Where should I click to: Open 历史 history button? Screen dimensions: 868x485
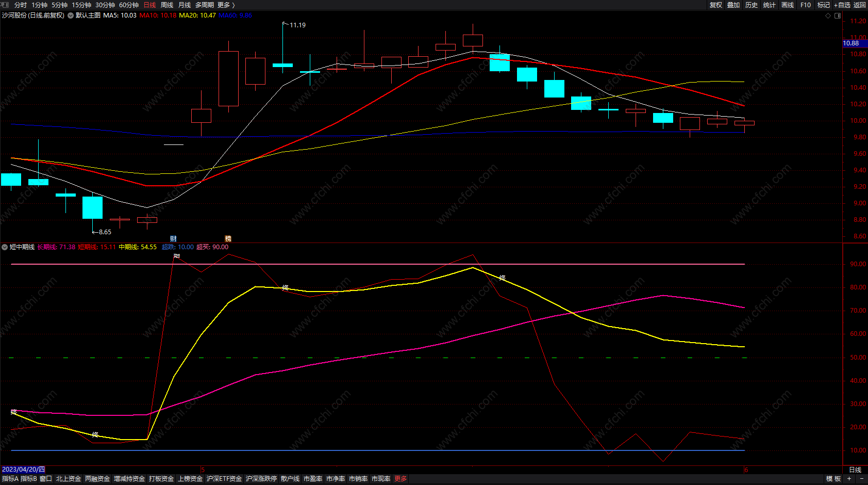click(x=752, y=5)
